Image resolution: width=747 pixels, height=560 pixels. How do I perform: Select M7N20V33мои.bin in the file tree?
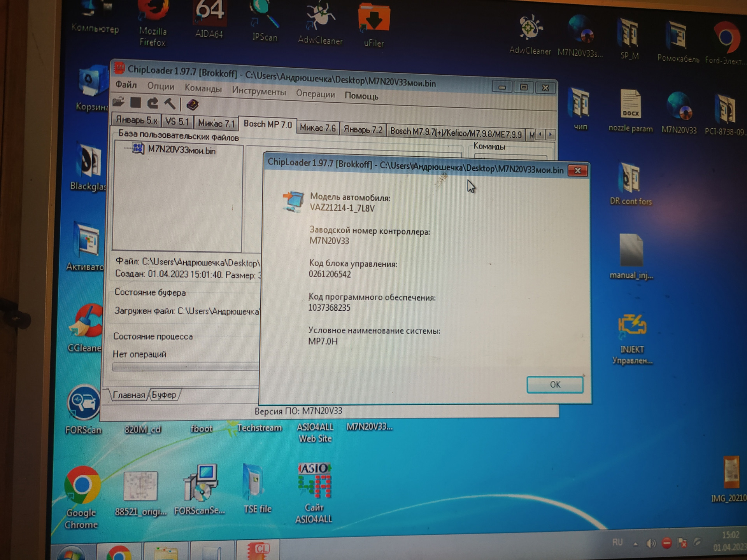(x=181, y=150)
